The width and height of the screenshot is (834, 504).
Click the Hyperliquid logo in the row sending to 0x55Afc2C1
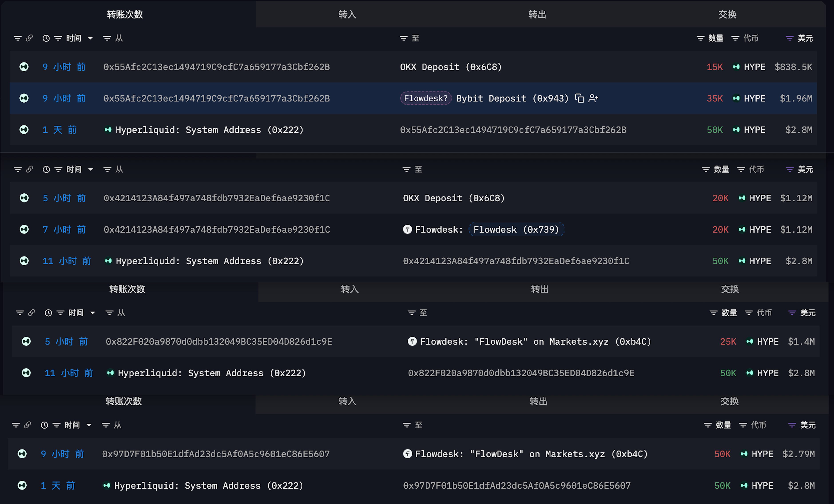[108, 130]
